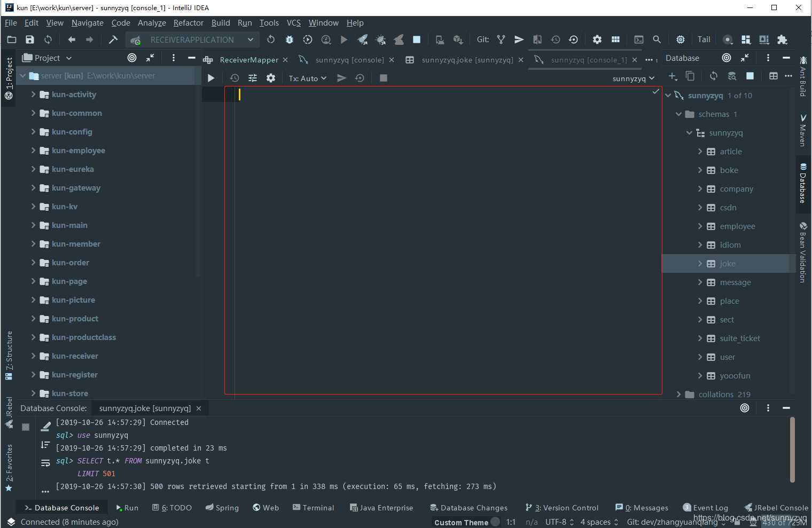Click the Run with Coverage icon
Image resolution: width=812 pixels, height=528 pixels.
tap(308, 40)
